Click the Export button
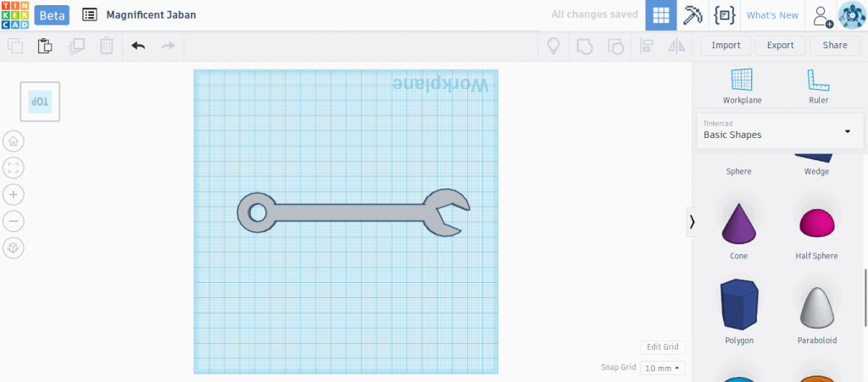 [780, 46]
